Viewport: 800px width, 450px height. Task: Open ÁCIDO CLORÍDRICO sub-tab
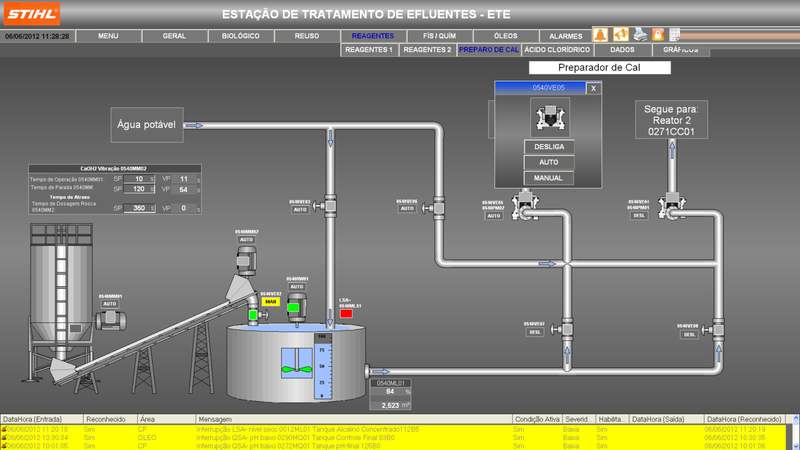point(557,50)
